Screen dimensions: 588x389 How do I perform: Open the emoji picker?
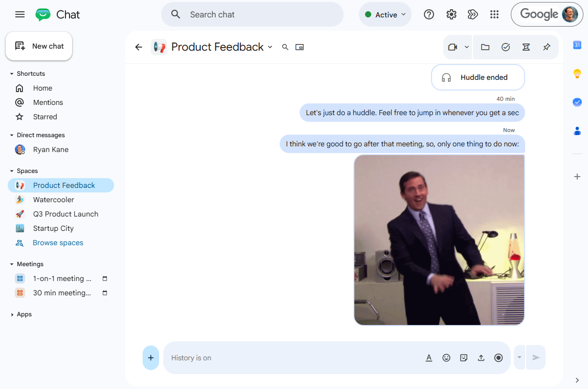446,358
